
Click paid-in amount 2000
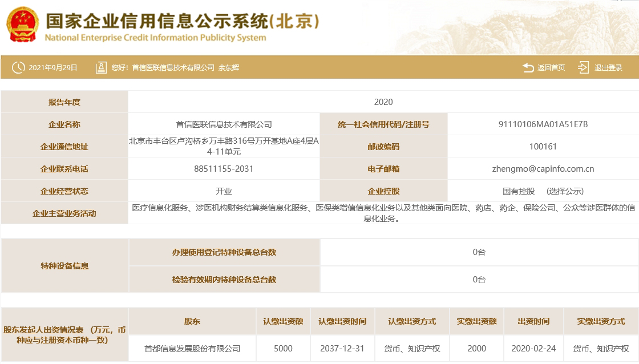click(477, 349)
